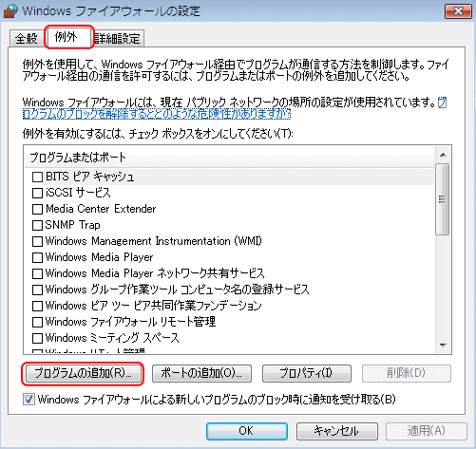Screen dimensions: 476x449
Task: Click the キャンセル button
Action: [x=337, y=431]
